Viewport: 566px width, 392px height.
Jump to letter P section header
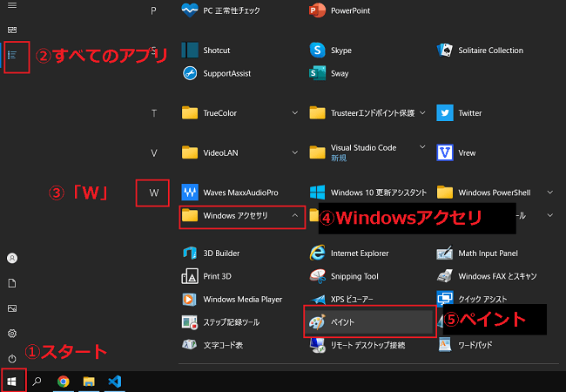[153, 10]
